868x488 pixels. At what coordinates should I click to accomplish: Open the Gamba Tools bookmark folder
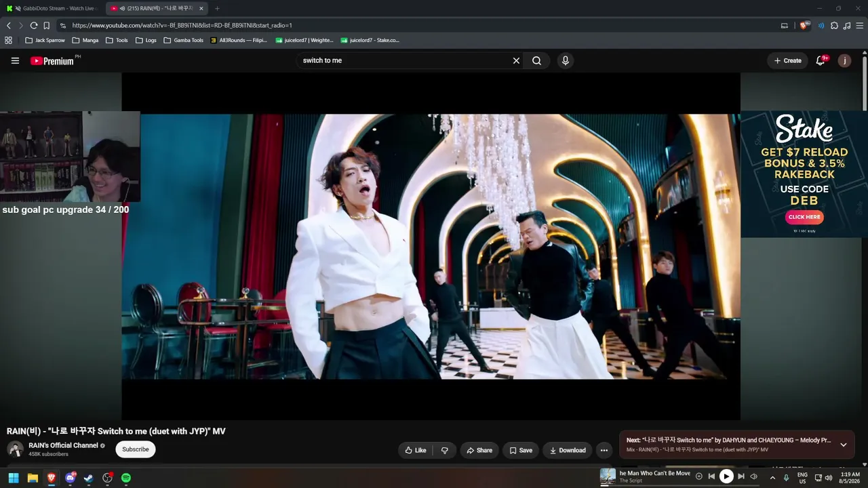click(183, 40)
